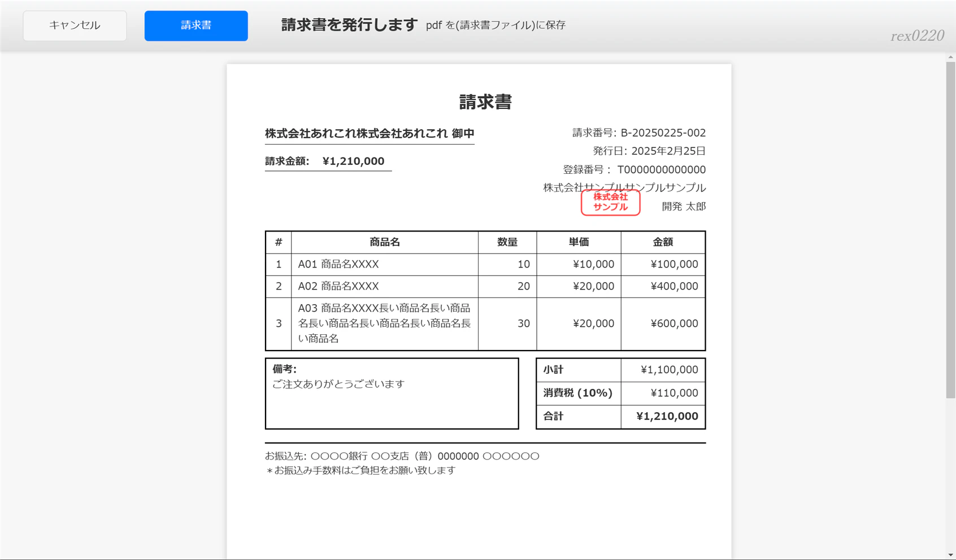Click quantity 30 in row 3
The width and height of the screenshot is (956, 560).
coord(507,323)
